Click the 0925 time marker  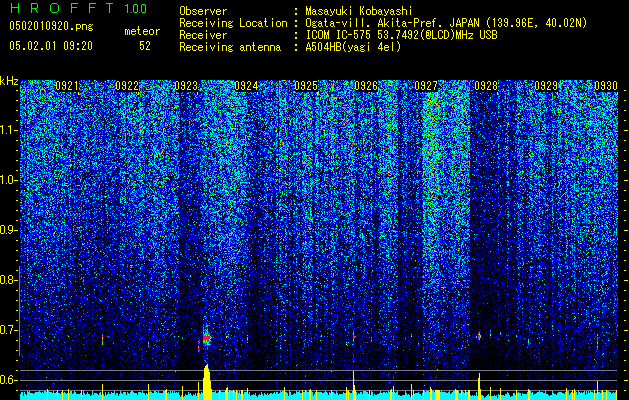coord(306,86)
